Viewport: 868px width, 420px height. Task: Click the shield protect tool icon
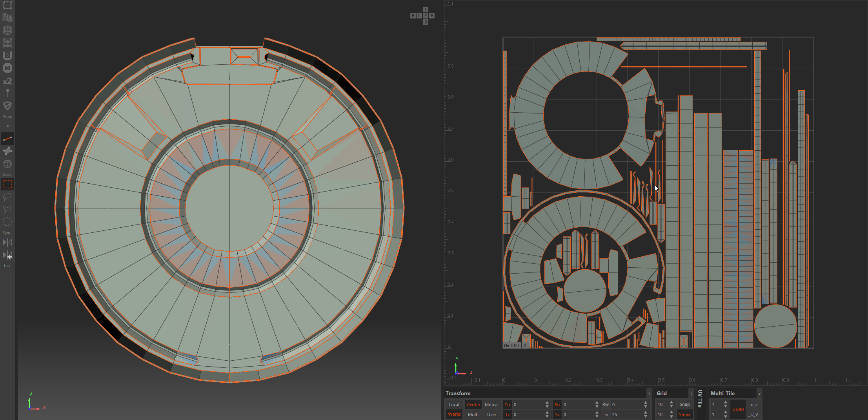click(7, 106)
